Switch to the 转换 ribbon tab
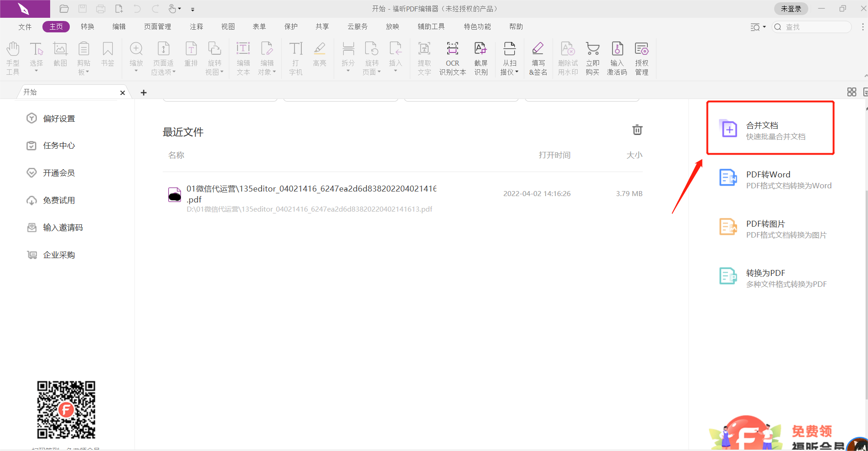This screenshot has width=868, height=451. [x=88, y=26]
